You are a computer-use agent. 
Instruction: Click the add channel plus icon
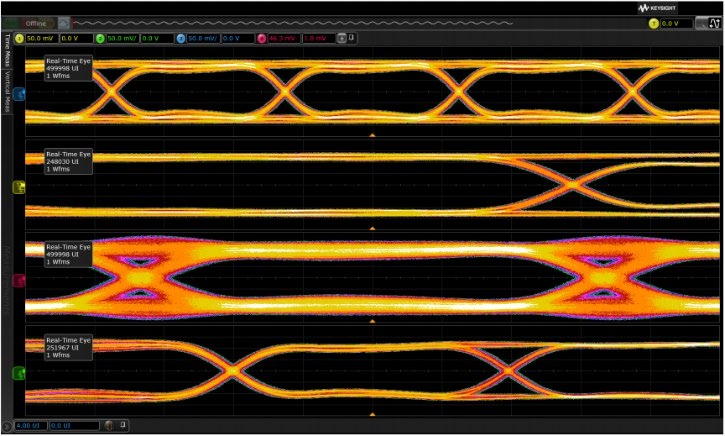(342, 38)
